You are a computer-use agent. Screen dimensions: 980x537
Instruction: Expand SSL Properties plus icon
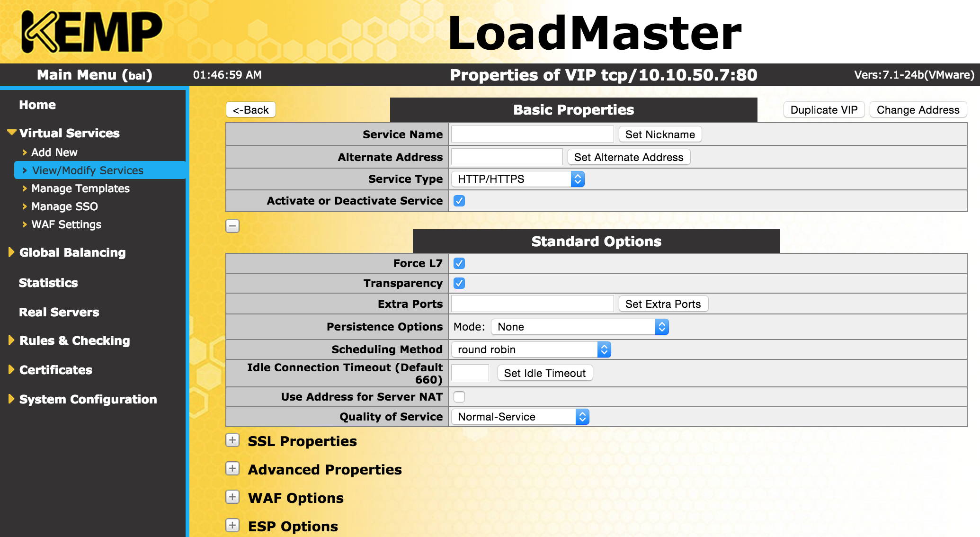232,440
